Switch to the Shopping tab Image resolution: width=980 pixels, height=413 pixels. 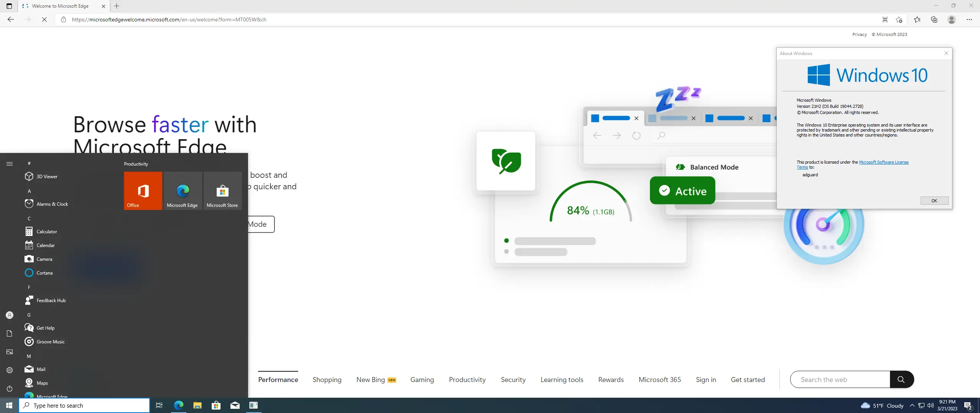point(327,380)
